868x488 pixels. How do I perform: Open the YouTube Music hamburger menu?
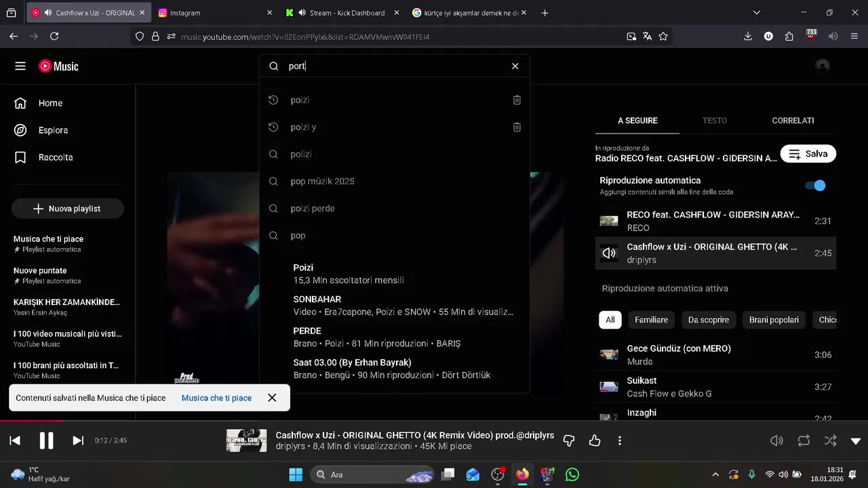click(20, 66)
